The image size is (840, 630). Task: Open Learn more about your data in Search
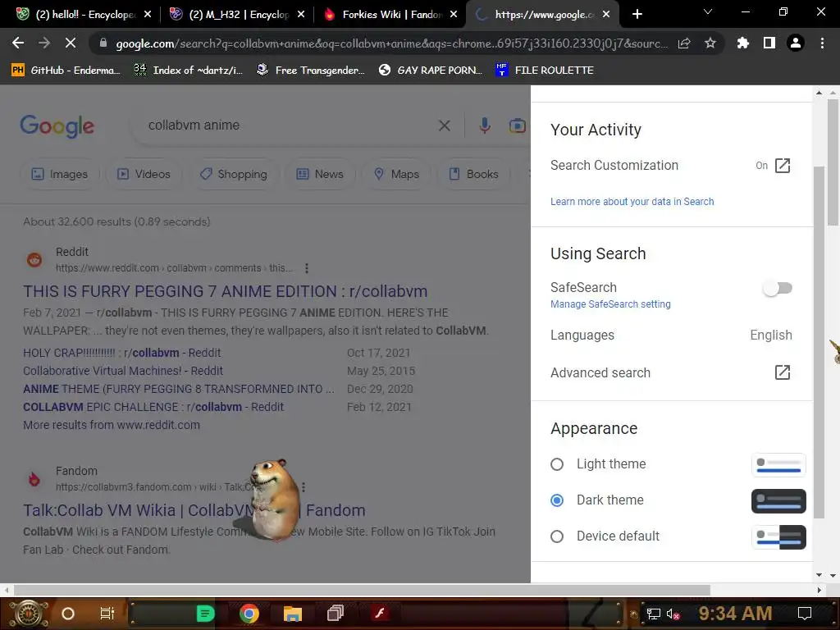pyautogui.click(x=632, y=202)
